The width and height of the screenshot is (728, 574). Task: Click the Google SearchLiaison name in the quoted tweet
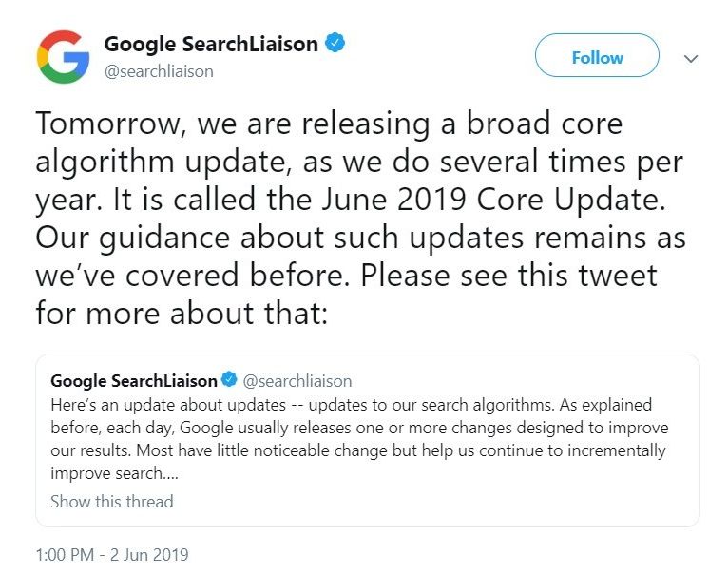click(133, 381)
